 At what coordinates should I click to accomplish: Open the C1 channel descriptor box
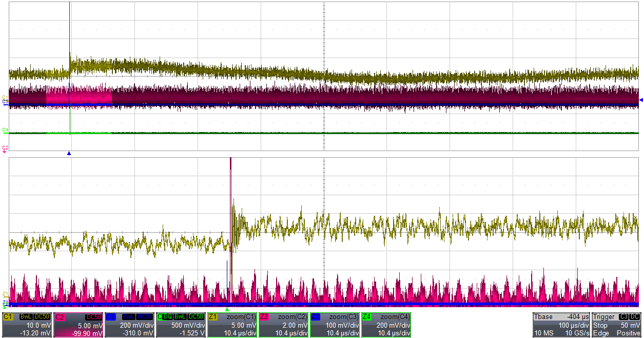tap(27, 325)
